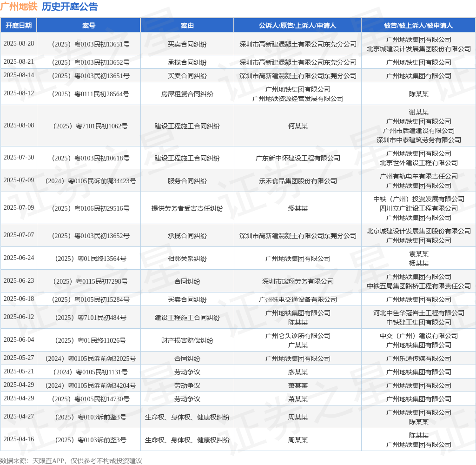Select date cell 2025-08-12

19,93
